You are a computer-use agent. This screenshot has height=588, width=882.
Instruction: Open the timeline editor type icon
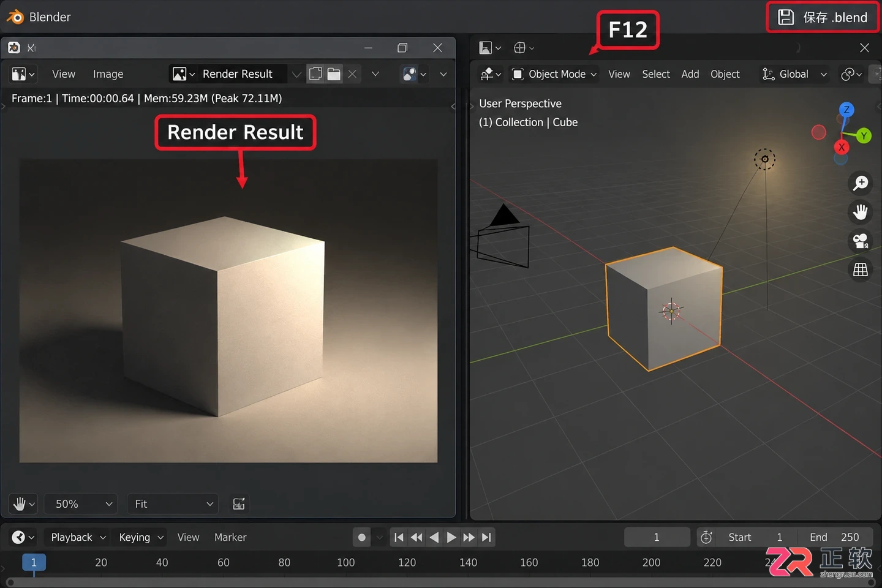tap(23, 537)
